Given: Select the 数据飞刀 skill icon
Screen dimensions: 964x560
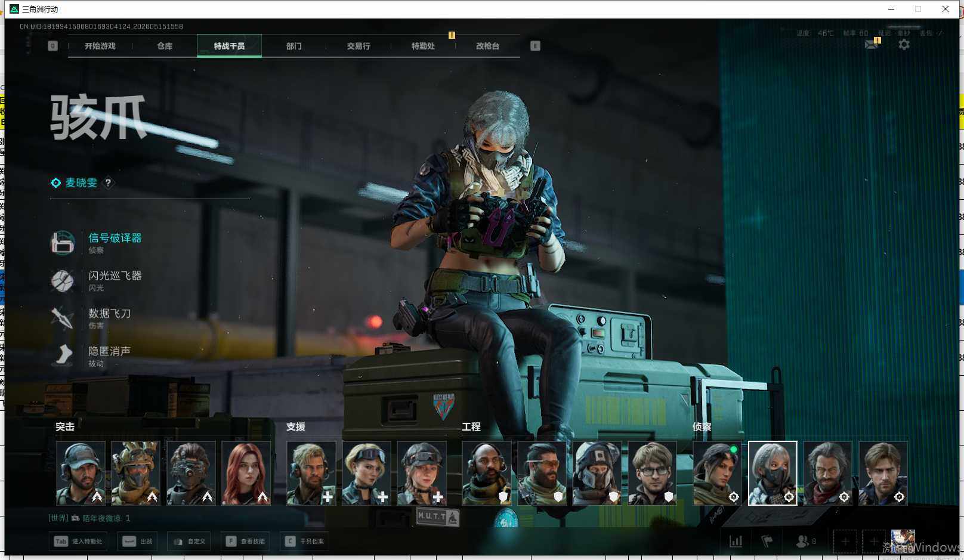Looking at the screenshot, I should pos(63,318).
